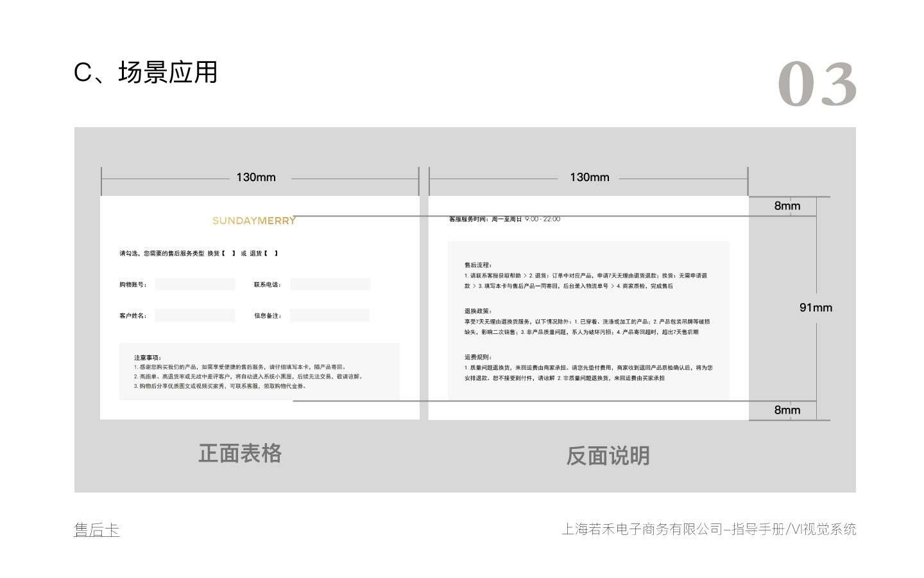Select the 反面说明 caption
The height and width of the screenshot is (578, 924).
click(608, 456)
